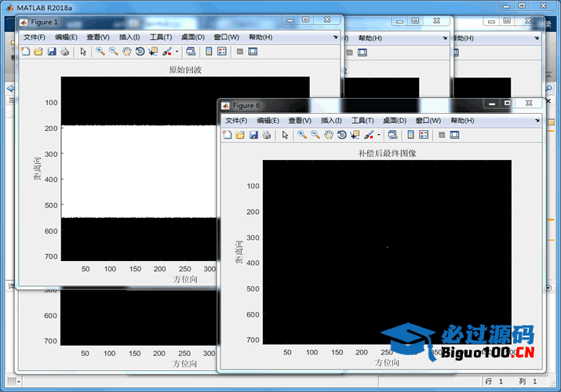This screenshot has height=392, width=561.
Task: Open 桌面(D) menu in Figure 1
Action: (x=193, y=37)
